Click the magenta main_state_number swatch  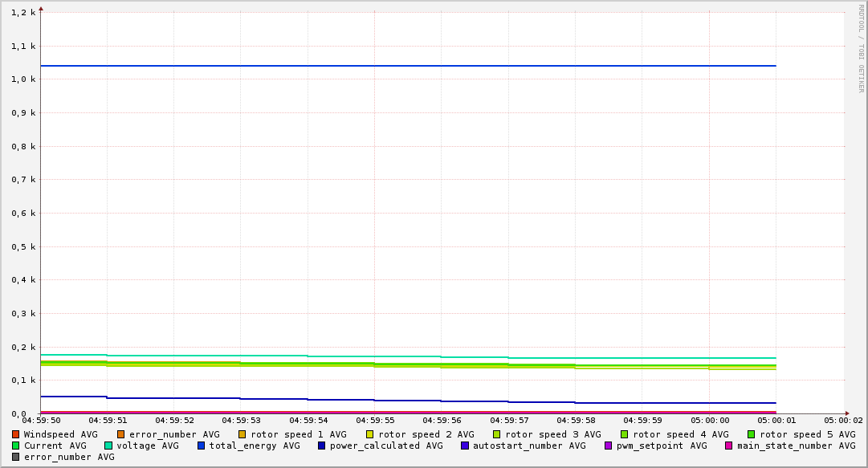(x=729, y=446)
